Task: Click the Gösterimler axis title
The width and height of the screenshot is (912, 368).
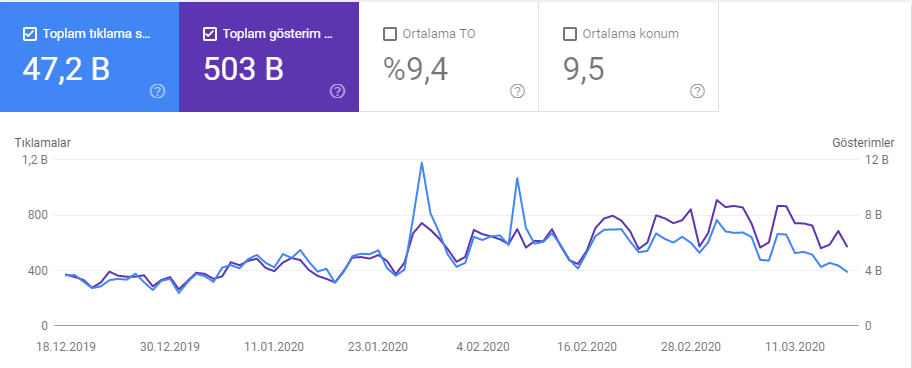Action: coord(864,143)
